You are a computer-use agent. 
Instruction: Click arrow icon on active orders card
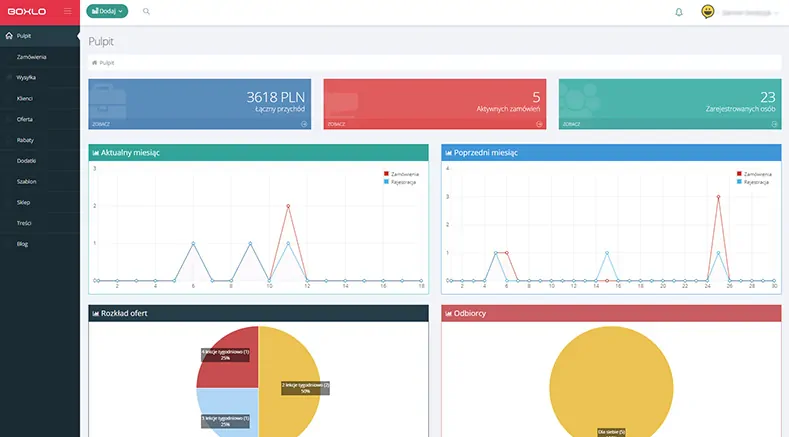tap(539, 124)
